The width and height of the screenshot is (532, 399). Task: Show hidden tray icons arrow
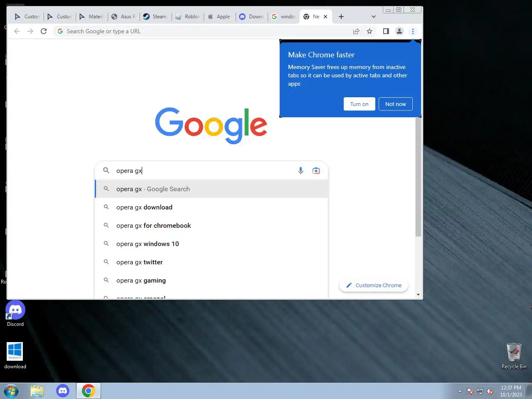460,391
